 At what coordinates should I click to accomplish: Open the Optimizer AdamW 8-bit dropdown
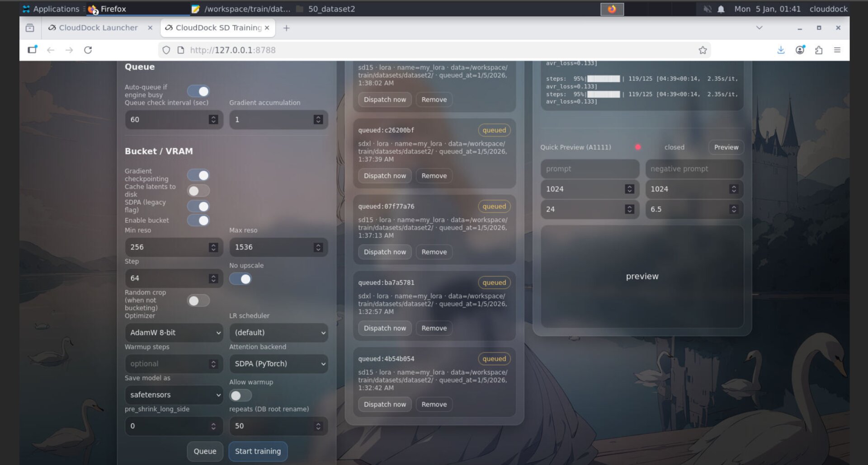(174, 333)
